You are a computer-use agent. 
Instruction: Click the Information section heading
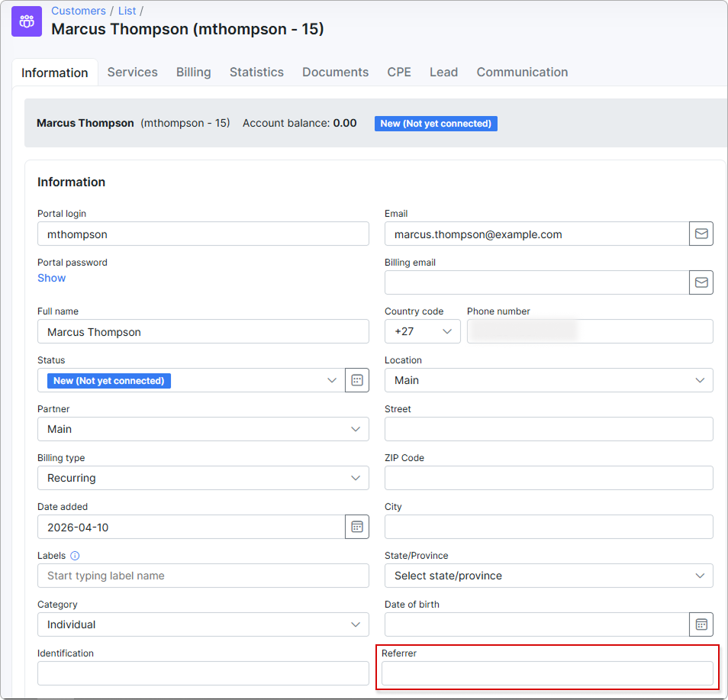pos(72,182)
